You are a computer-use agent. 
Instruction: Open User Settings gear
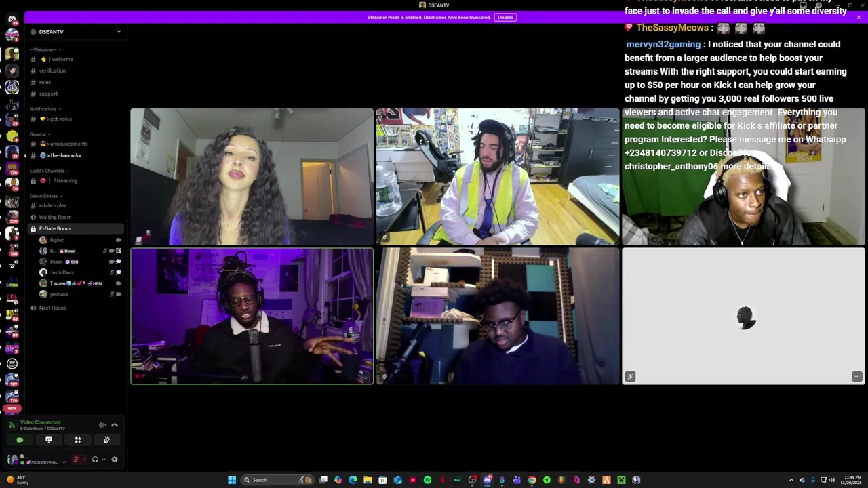pyautogui.click(x=115, y=460)
